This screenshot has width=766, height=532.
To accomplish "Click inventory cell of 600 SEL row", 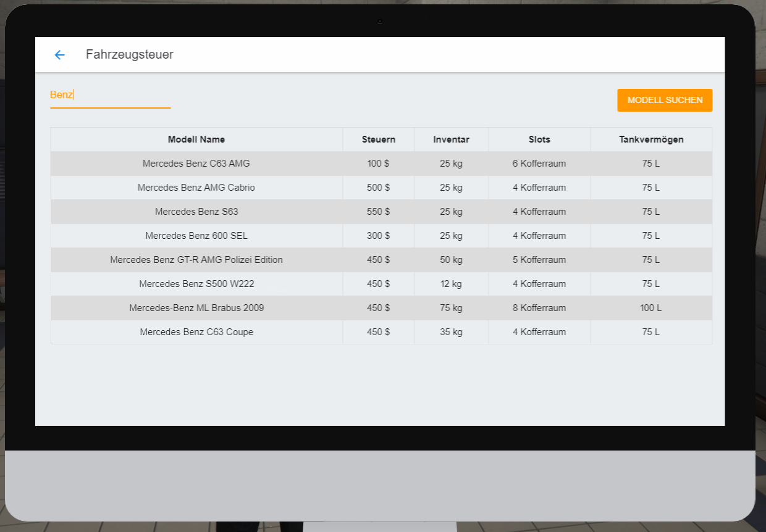I will coord(452,236).
